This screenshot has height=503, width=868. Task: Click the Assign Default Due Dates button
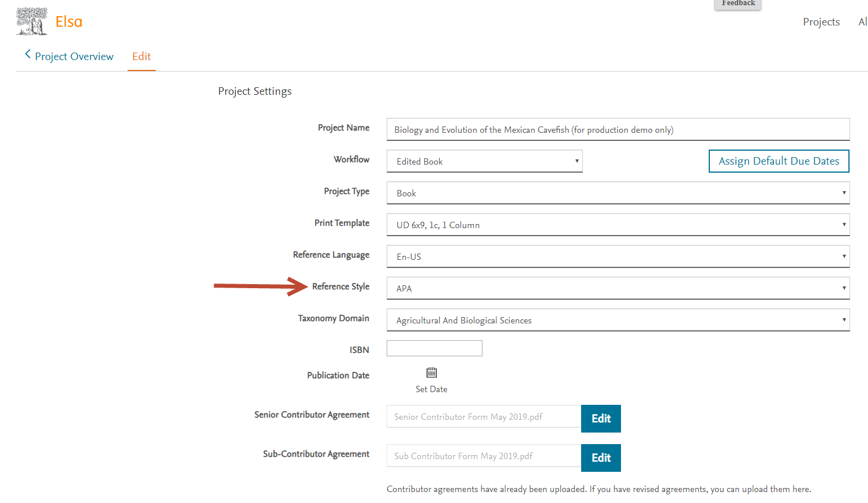(779, 161)
